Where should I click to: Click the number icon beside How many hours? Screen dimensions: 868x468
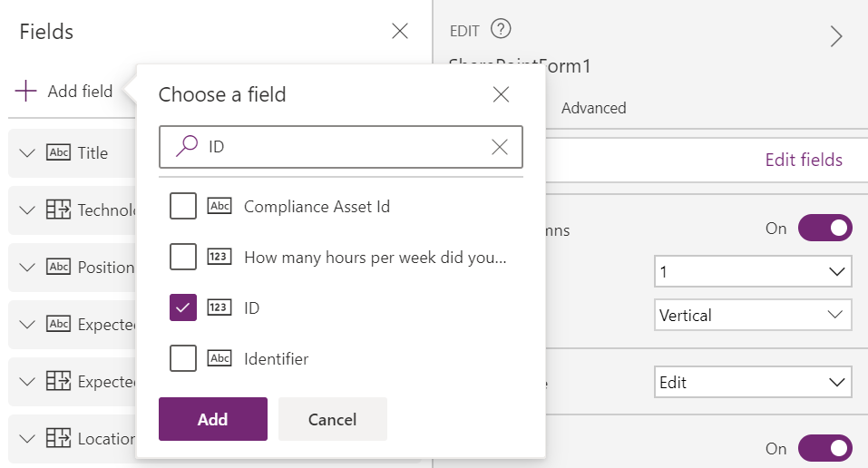pyautogui.click(x=219, y=257)
